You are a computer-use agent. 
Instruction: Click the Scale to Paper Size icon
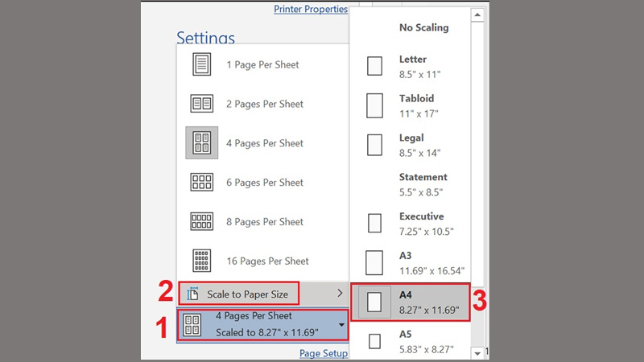coord(192,294)
